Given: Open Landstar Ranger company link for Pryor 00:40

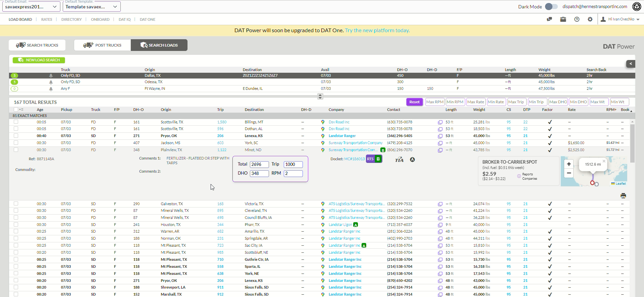Looking at the screenshot, I should pyautogui.click(x=342, y=136).
